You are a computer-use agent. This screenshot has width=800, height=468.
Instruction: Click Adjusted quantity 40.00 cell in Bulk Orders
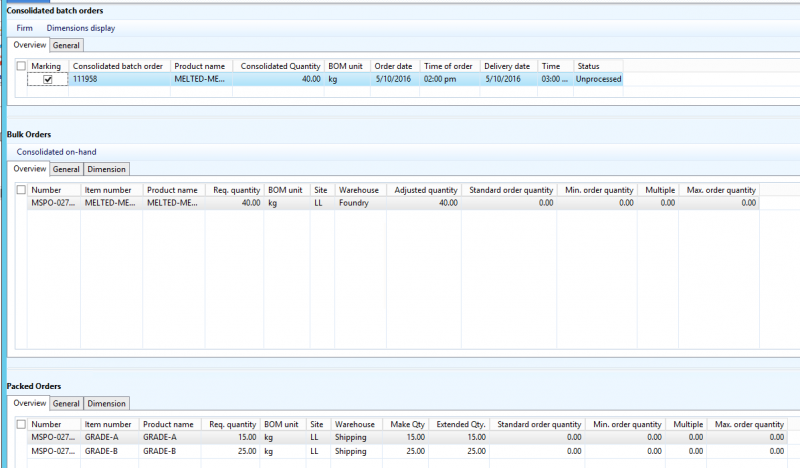point(424,203)
